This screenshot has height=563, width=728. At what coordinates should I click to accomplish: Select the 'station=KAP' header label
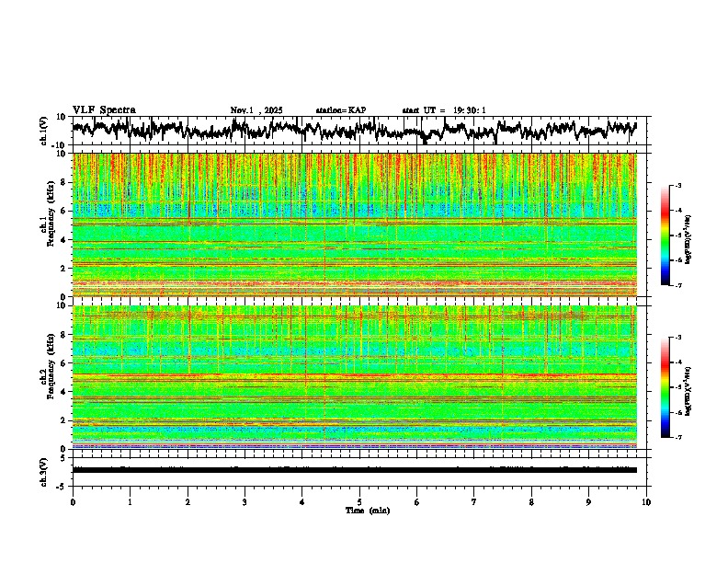(341, 110)
